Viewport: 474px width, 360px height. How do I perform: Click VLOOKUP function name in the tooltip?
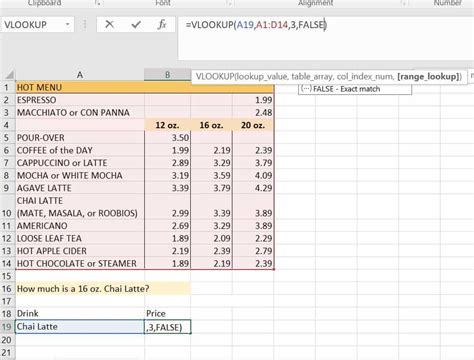click(215, 77)
